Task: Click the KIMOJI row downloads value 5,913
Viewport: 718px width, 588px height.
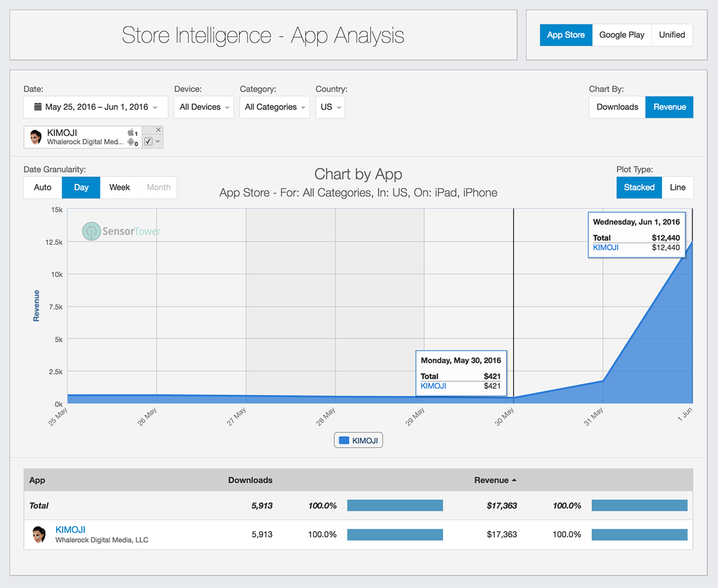Action: (x=262, y=535)
